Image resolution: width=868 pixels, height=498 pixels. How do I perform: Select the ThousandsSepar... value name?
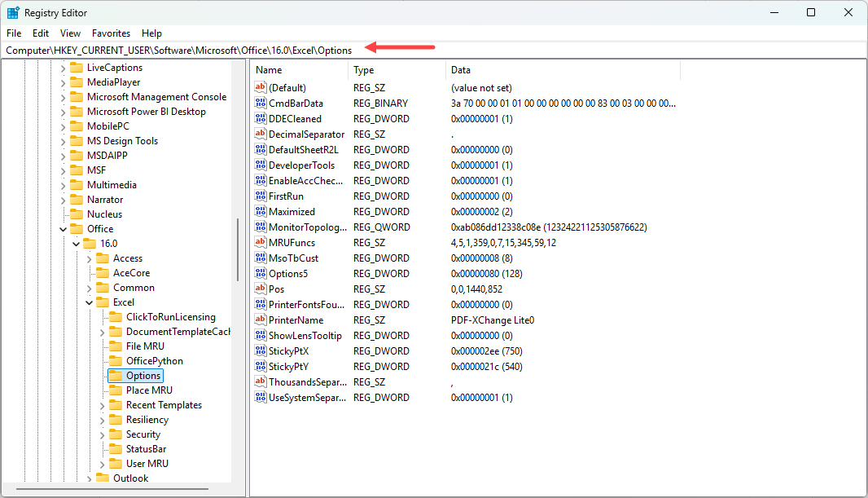tap(307, 381)
